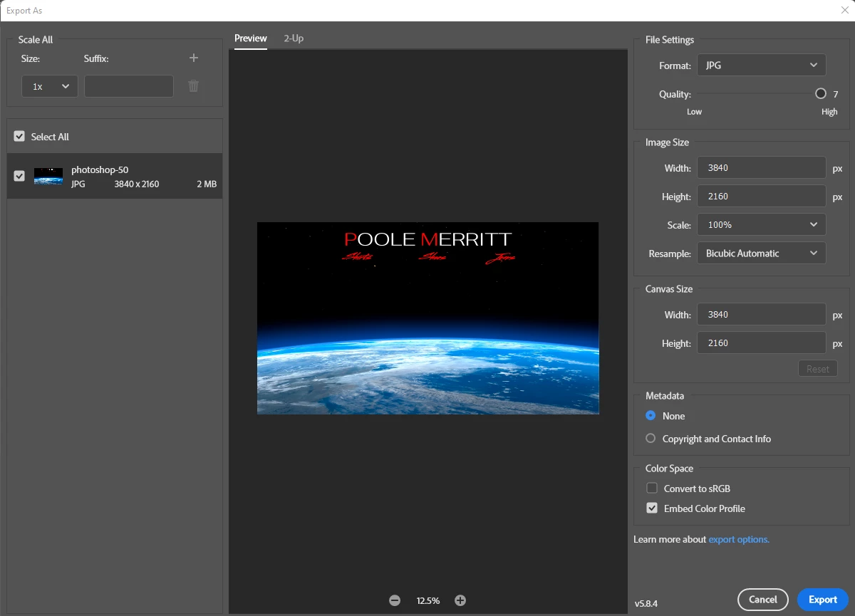Click the Canvas Size Height field
The width and height of the screenshot is (855, 616).
click(x=761, y=343)
